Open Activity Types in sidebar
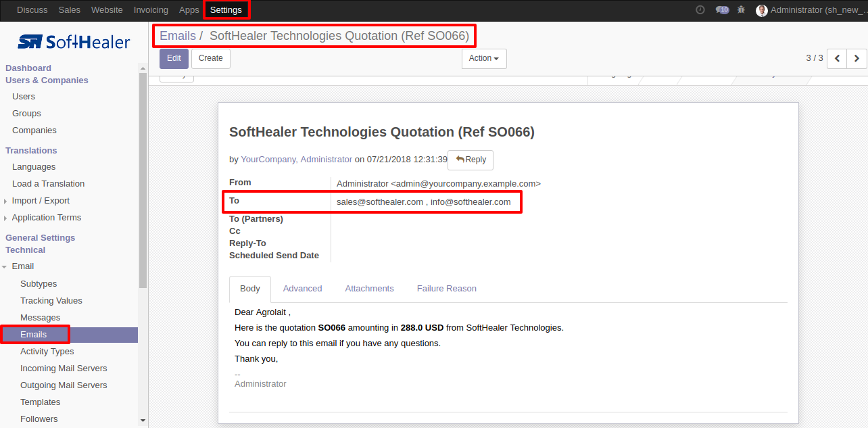This screenshot has height=428, width=868. coord(47,352)
